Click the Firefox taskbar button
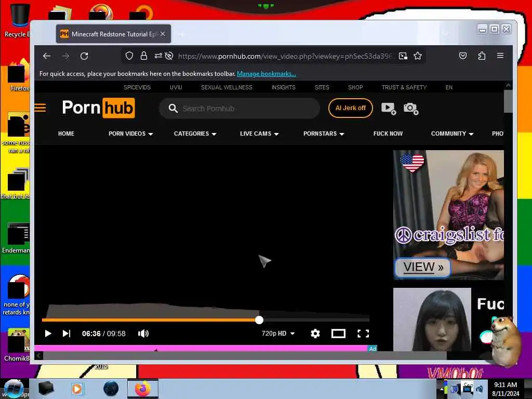 point(143,389)
